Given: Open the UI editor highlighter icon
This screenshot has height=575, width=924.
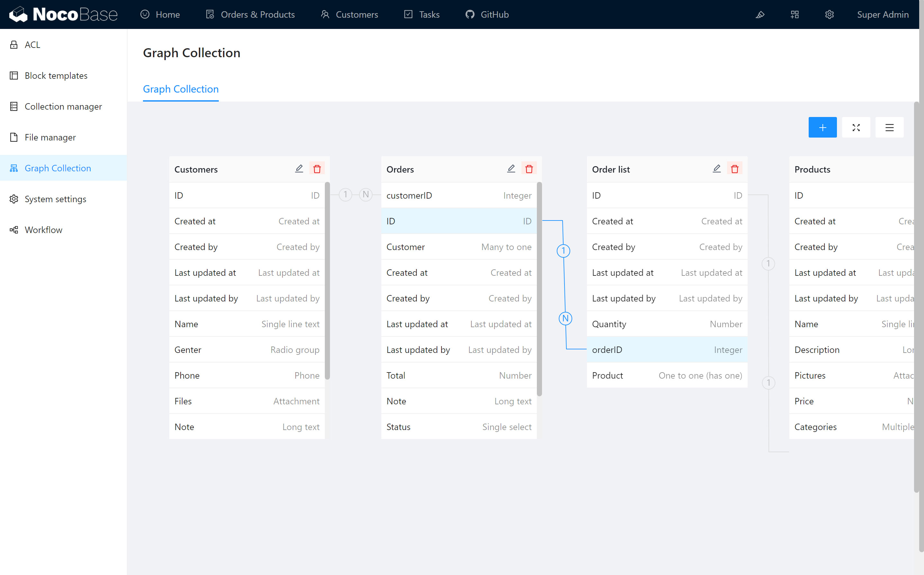Looking at the screenshot, I should coord(760,14).
